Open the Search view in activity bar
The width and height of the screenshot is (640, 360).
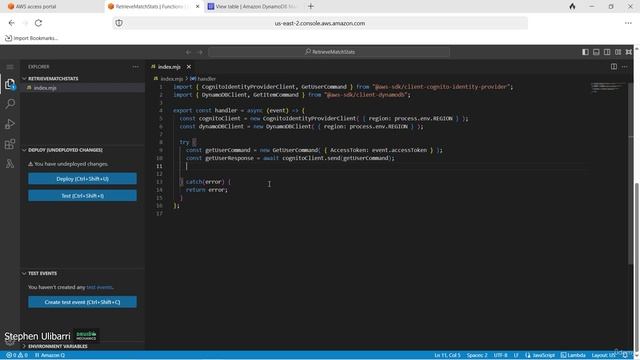click(x=10, y=104)
